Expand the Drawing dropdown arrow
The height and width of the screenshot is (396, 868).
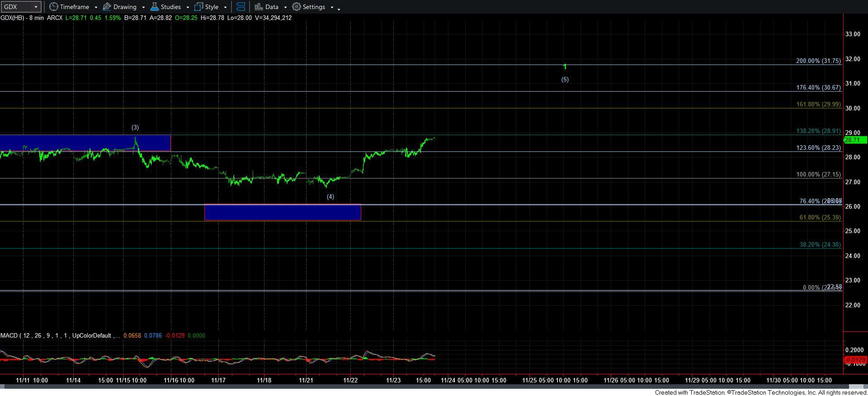[143, 7]
